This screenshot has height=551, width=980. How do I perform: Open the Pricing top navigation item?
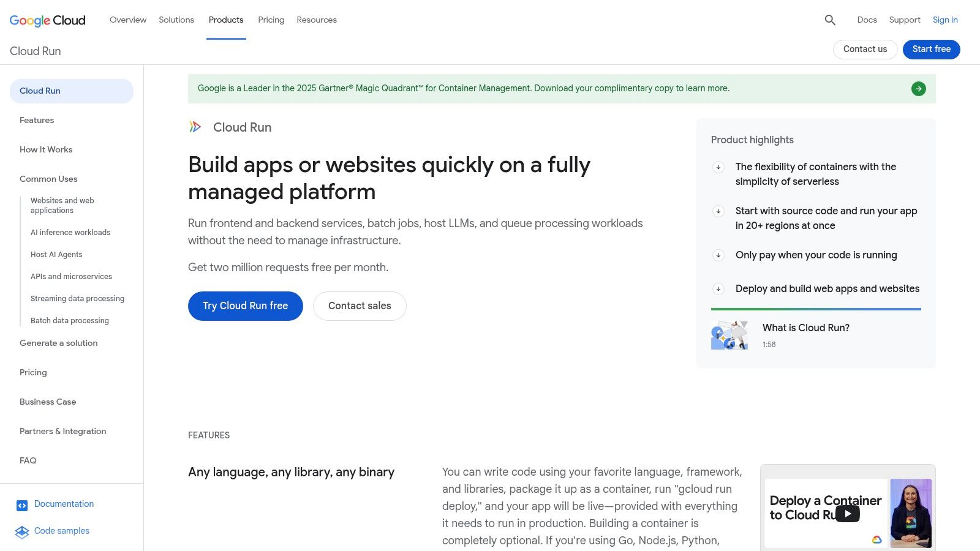tap(271, 20)
